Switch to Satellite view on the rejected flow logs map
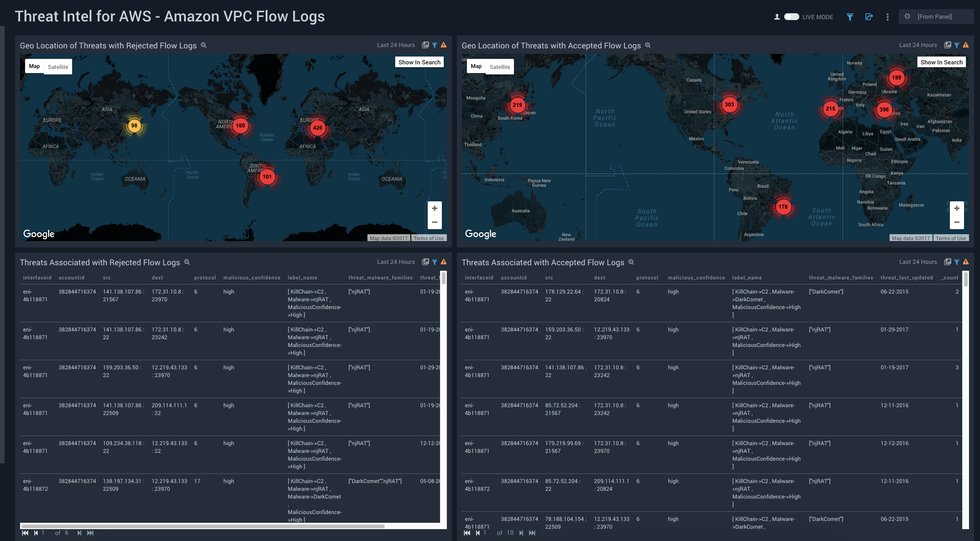This screenshot has width=980, height=541. (58, 67)
